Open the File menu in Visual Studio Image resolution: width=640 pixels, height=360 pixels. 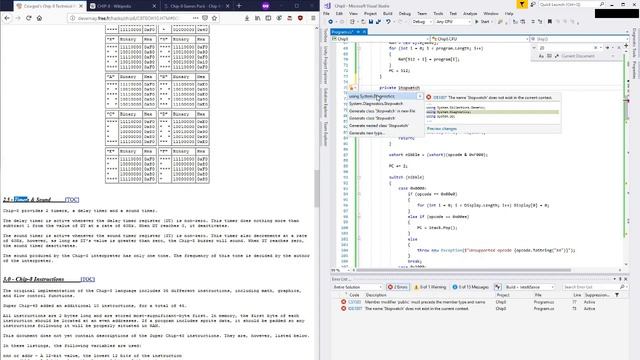326,13
